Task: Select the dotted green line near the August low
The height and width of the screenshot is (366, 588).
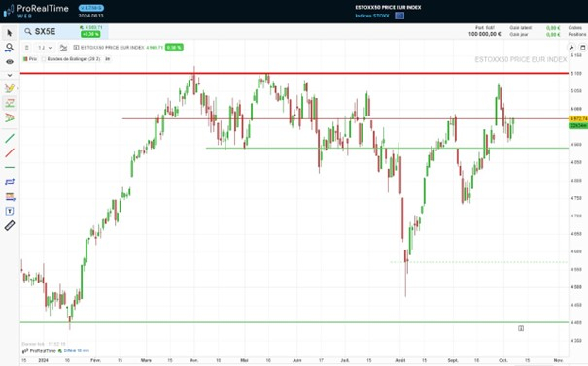Action: pos(479,262)
